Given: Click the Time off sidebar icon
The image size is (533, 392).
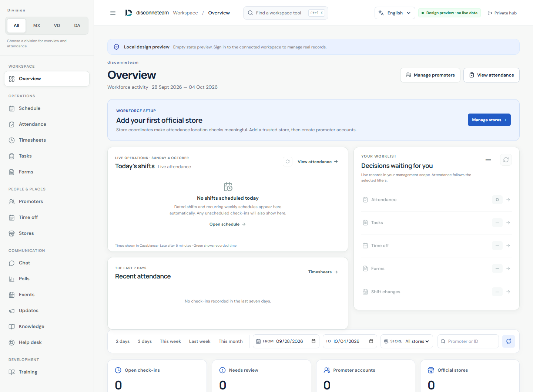Looking at the screenshot, I should (12, 217).
